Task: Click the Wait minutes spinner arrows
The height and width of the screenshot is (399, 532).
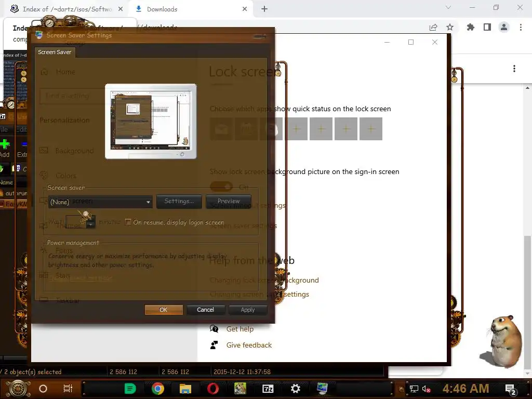Action: pyautogui.click(x=90, y=222)
